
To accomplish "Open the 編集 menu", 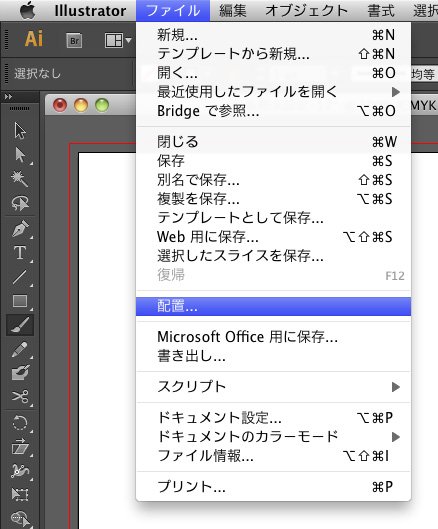I will (232, 11).
